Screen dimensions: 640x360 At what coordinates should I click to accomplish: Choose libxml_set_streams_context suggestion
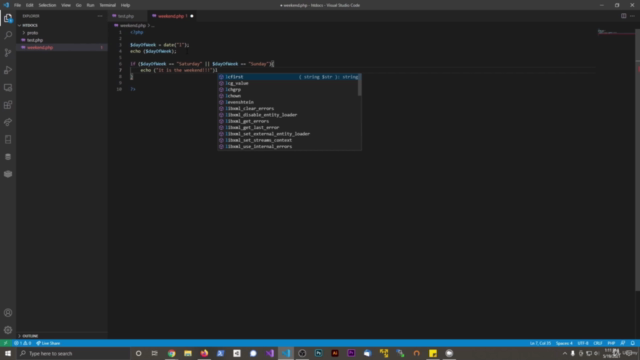click(288, 140)
